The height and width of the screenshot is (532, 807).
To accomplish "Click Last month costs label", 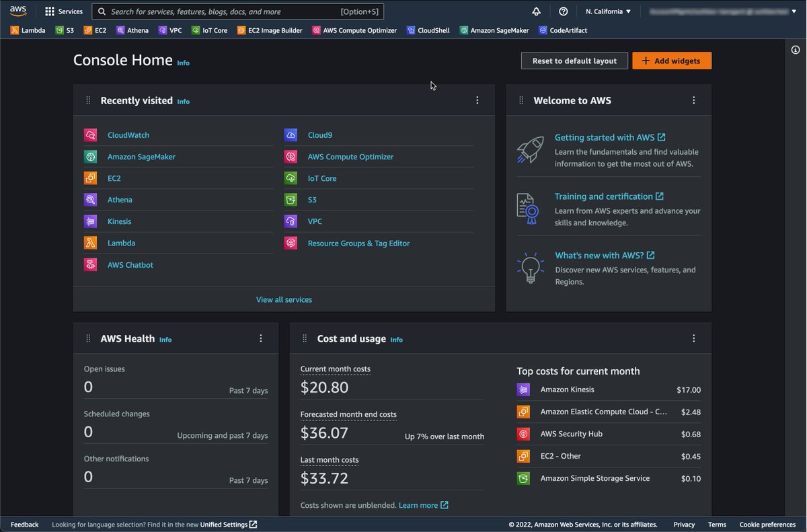I will tap(330, 460).
